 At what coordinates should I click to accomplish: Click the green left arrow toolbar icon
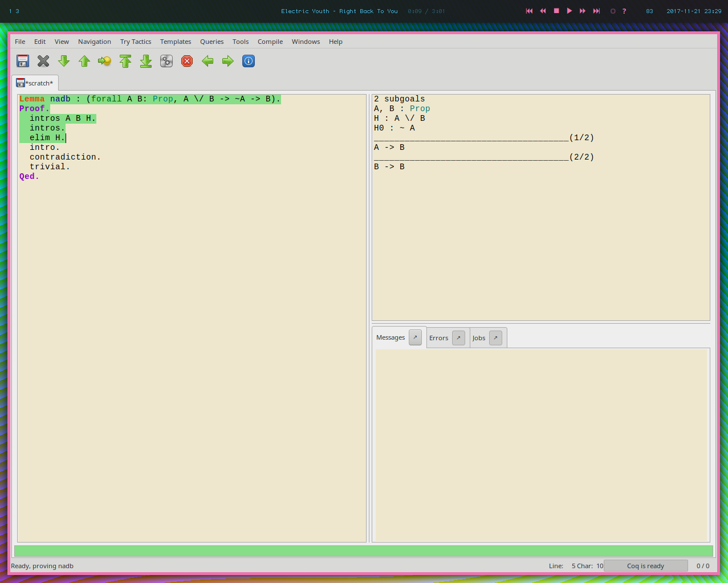click(208, 61)
